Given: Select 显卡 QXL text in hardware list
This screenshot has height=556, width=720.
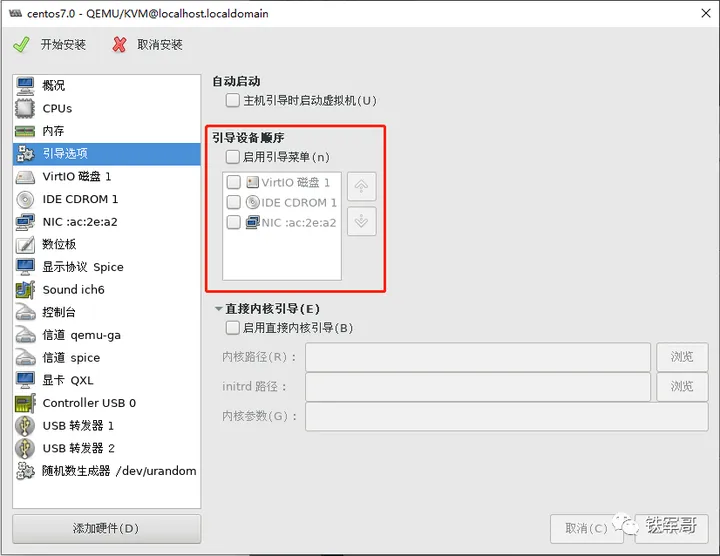Looking at the screenshot, I should [x=68, y=380].
